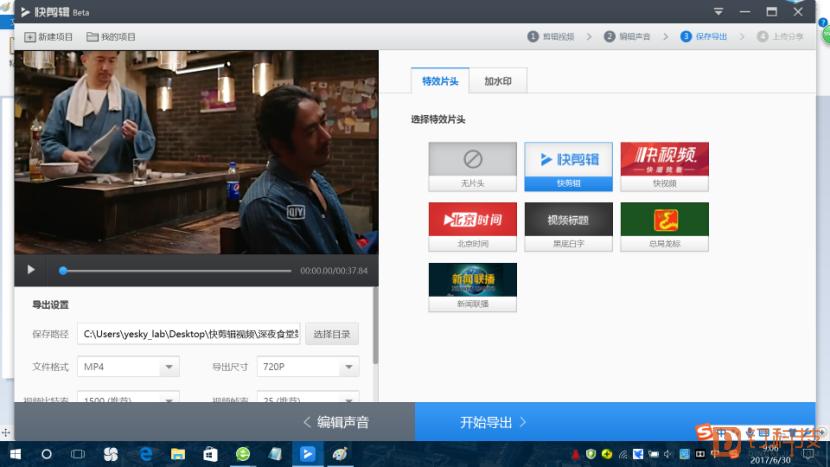830x467 pixels.
Task: Choose the 黑底白字 video title template
Action: click(569, 227)
